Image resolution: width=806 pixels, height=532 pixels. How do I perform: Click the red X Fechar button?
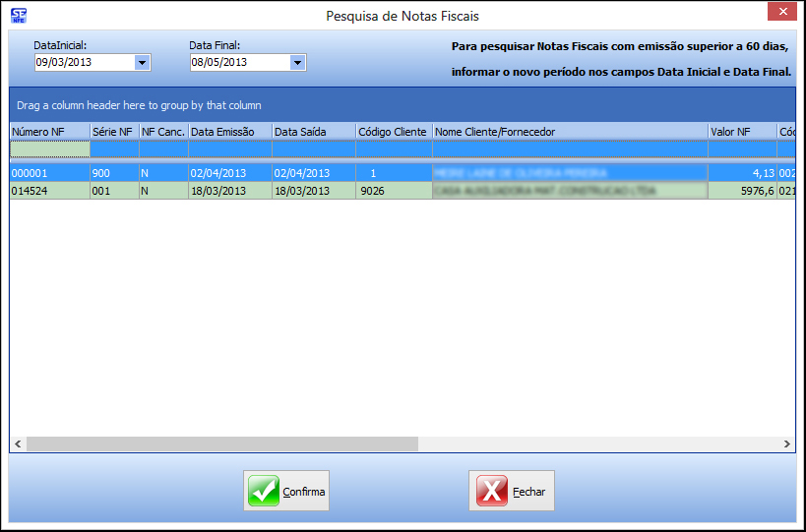pos(512,491)
